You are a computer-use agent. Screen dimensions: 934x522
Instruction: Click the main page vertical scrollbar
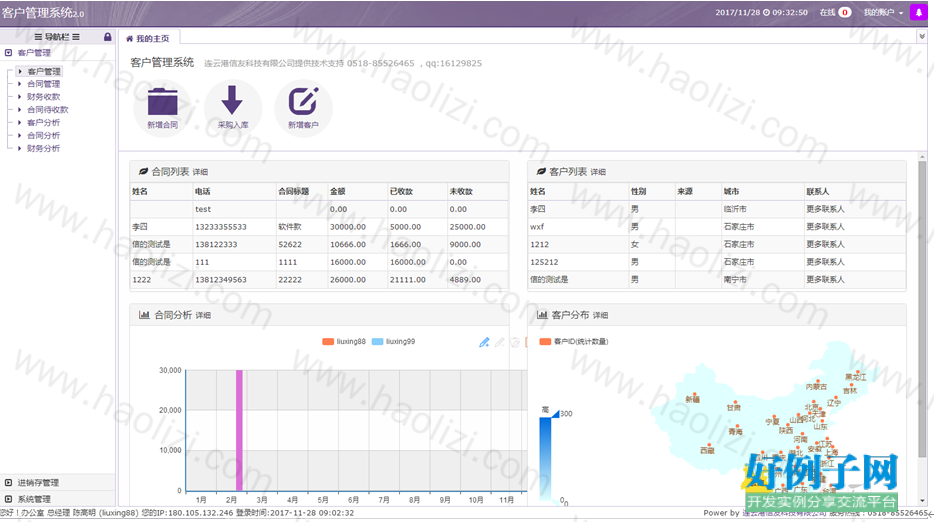tap(922, 310)
